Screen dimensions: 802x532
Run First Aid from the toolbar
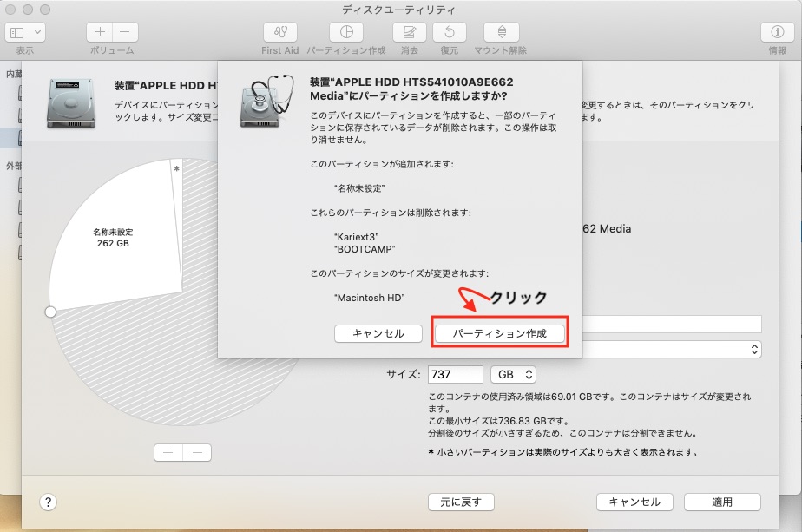click(280, 32)
